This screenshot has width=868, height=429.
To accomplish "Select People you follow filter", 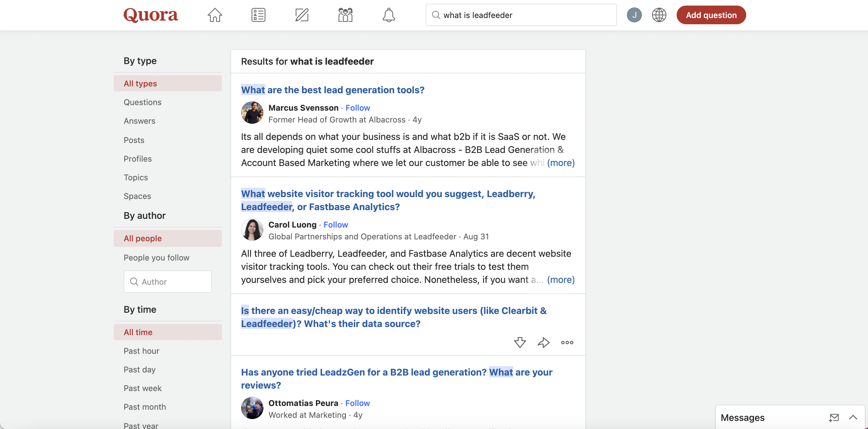I will [156, 258].
